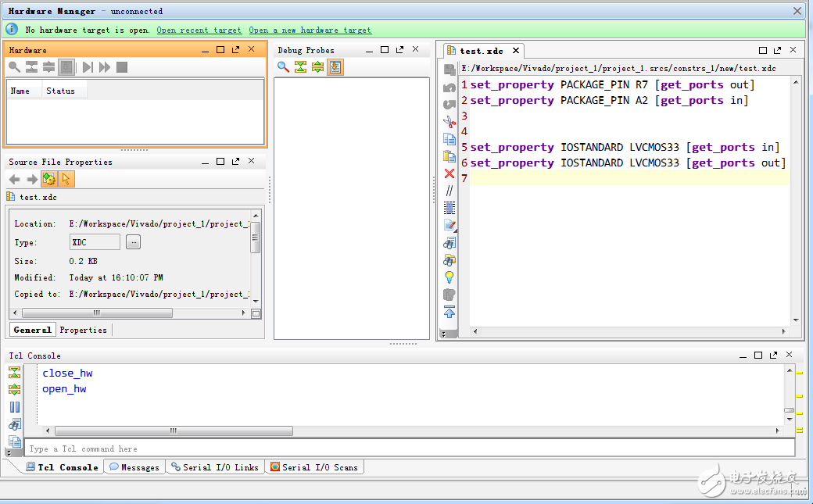Click the red X delete icon
Viewport: 813px width, 504px height.
click(449, 173)
